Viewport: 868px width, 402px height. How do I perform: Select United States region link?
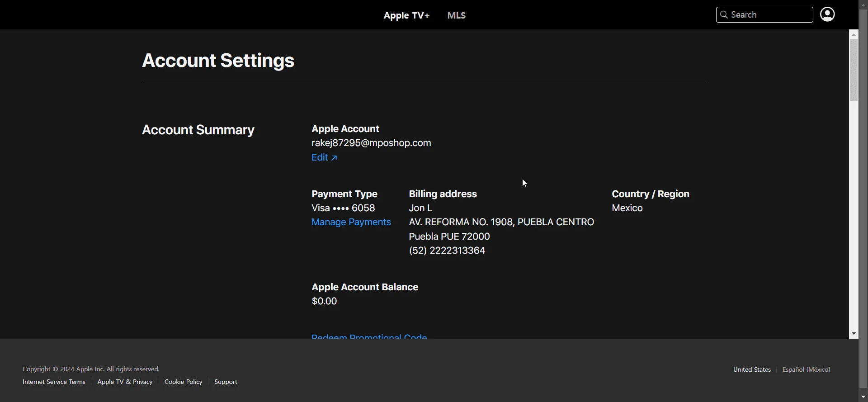pyautogui.click(x=752, y=369)
